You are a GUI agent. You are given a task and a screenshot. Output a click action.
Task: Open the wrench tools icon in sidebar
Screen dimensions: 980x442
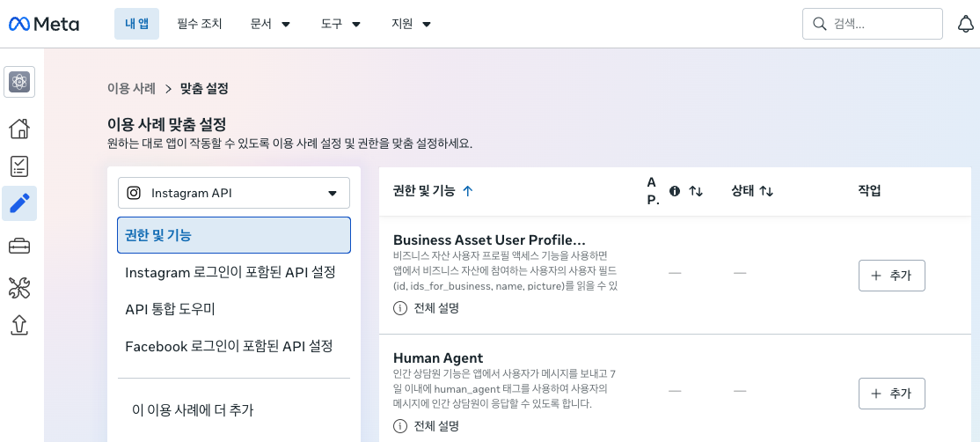coord(19,288)
